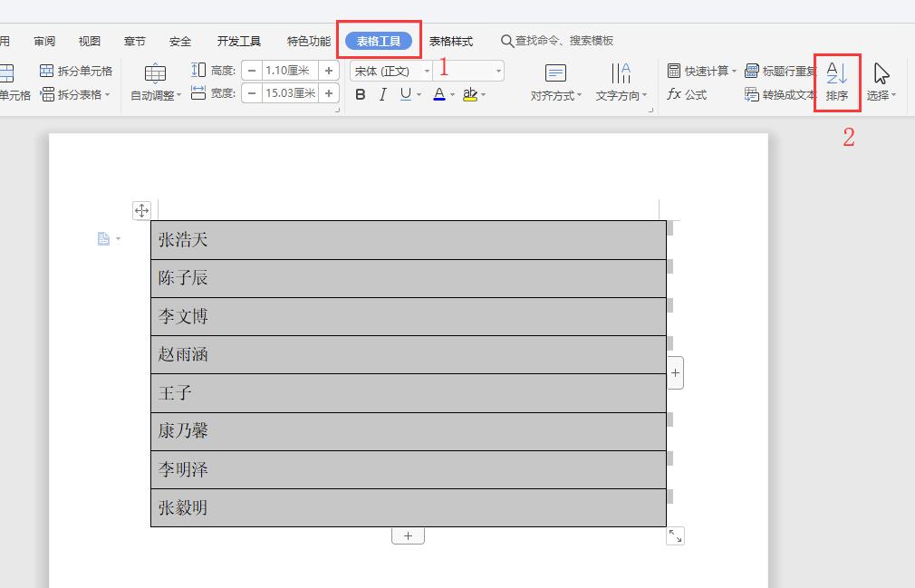Select the 排序 (Sort) tool
Viewport: 915px width, 588px height.
click(838, 82)
